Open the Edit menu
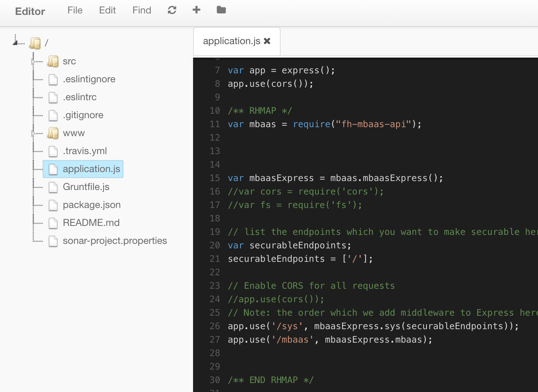The image size is (538, 392). (107, 10)
